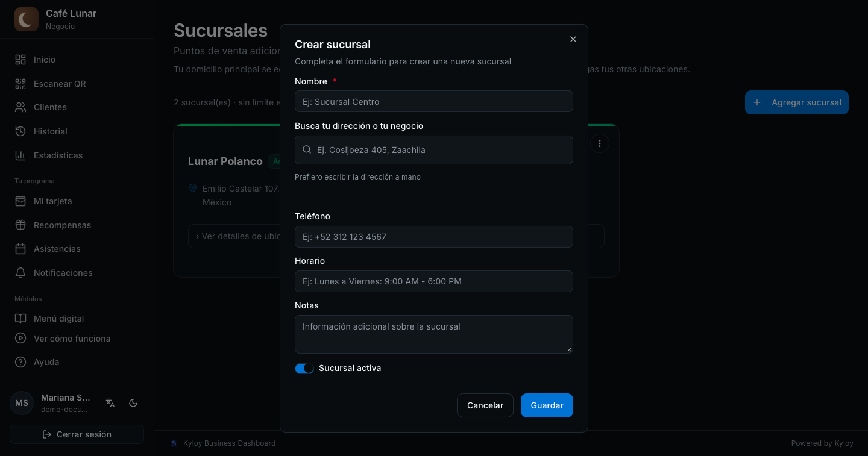This screenshot has width=868, height=456.
Task: Select the Horario input field
Action: 434,281
